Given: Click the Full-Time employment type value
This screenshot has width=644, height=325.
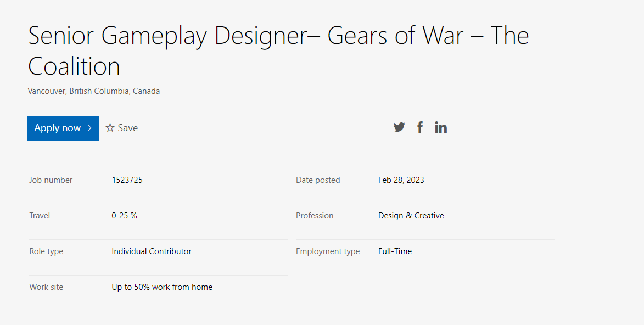Looking at the screenshot, I should coord(395,251).
